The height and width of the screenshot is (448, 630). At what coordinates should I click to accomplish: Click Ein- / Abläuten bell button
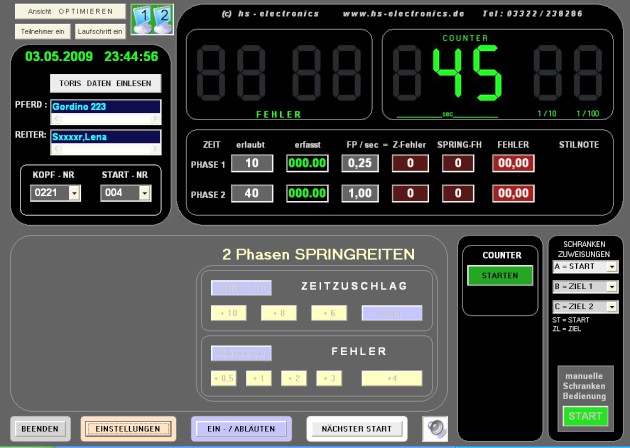click(x=241, y=429)
